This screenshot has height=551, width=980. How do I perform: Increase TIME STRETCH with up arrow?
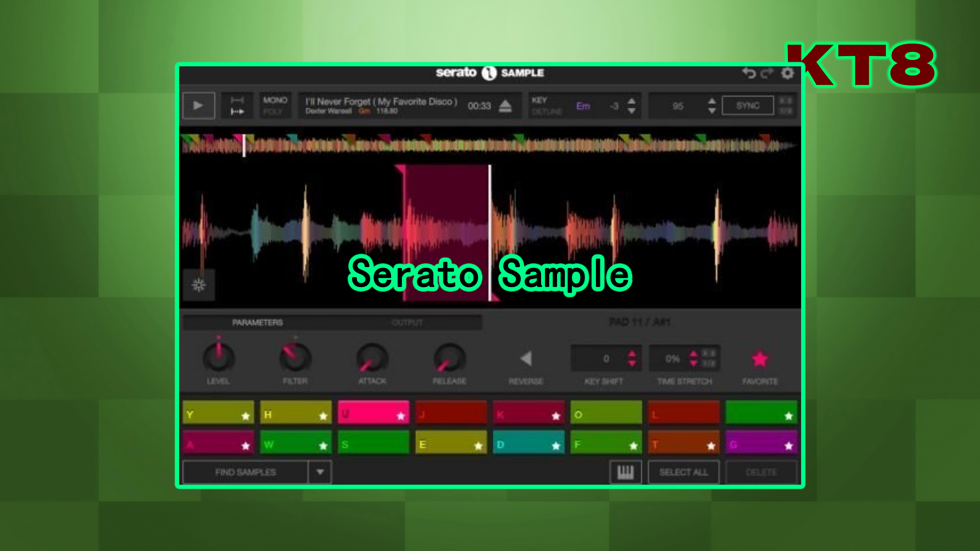pos(694,354)
